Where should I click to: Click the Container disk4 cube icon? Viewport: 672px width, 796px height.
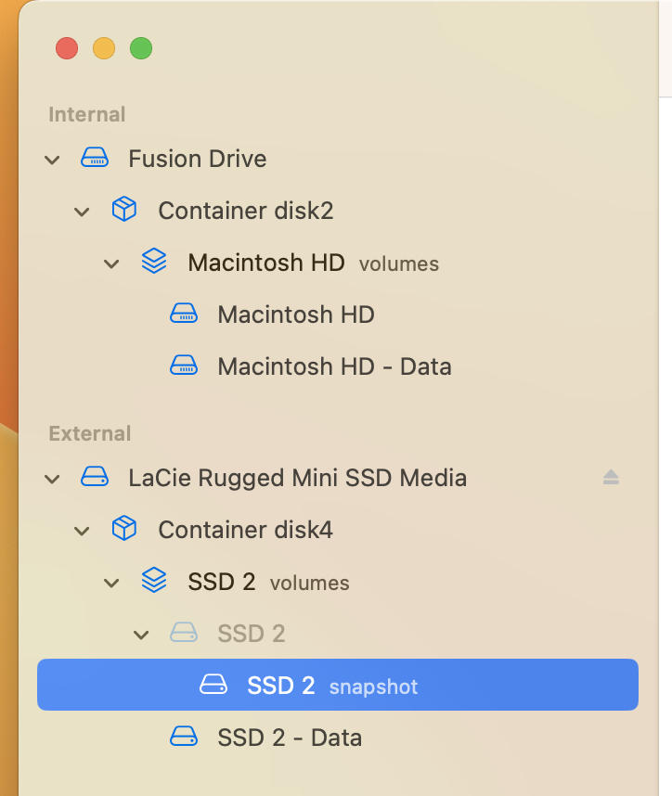[124, 530]
